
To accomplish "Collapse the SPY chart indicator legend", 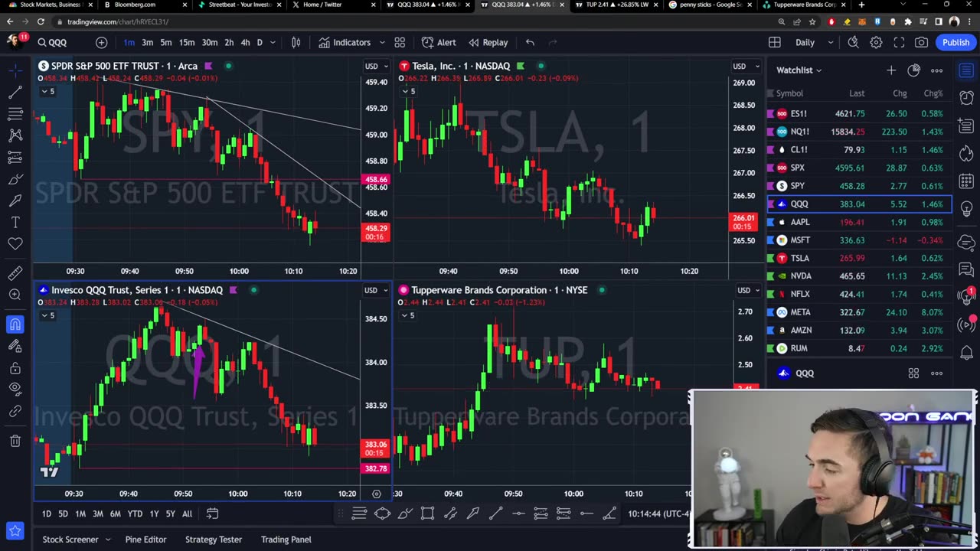I will [x=47, y=91].
